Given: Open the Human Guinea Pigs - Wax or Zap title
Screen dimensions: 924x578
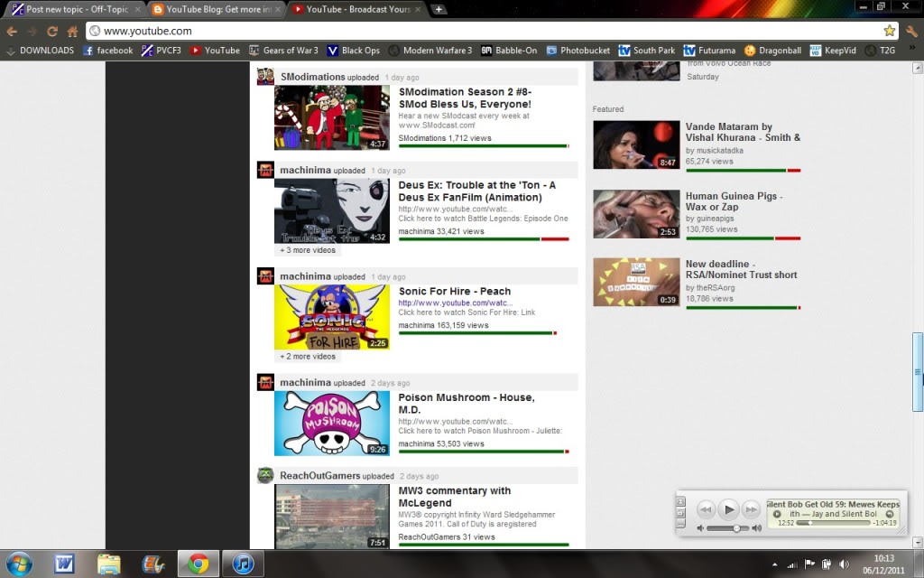Looking at the screenshot, I should pos(734,201).
